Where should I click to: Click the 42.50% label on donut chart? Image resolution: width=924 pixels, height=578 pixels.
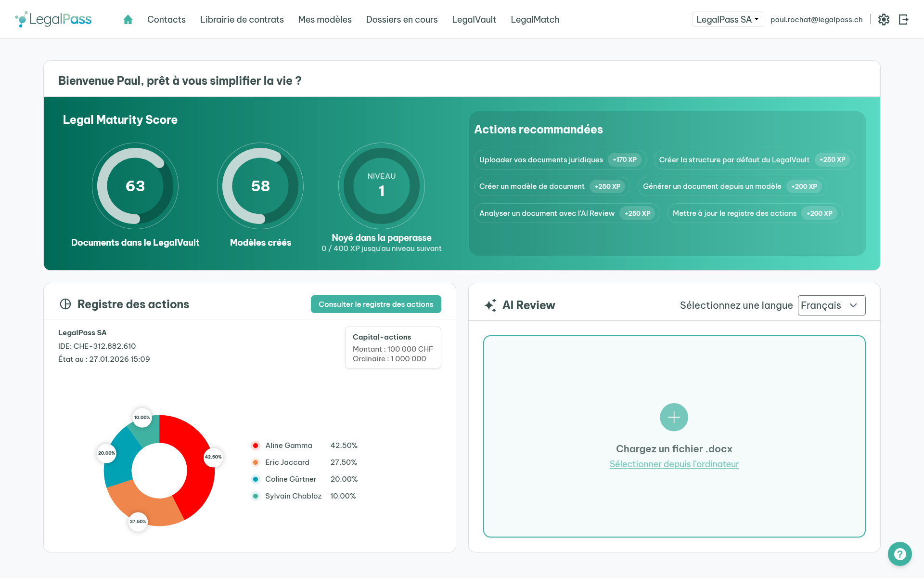coord(213,457)
